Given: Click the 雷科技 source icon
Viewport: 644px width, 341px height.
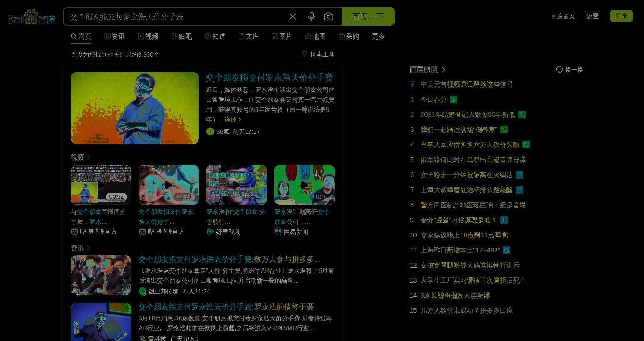Looking at the screenshot, I should click(x=142, y=338).
